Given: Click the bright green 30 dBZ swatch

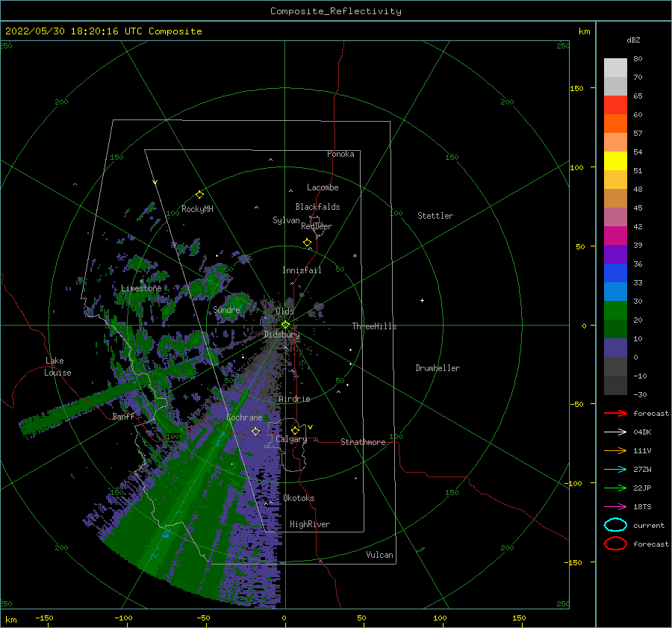Looking at the screenshot, I should tap(615, 310).
